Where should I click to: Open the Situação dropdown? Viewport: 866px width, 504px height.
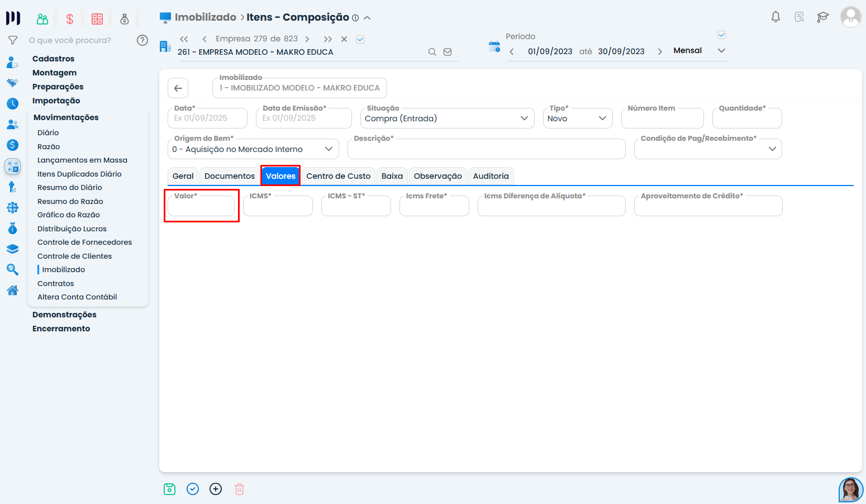coord(446,118)
